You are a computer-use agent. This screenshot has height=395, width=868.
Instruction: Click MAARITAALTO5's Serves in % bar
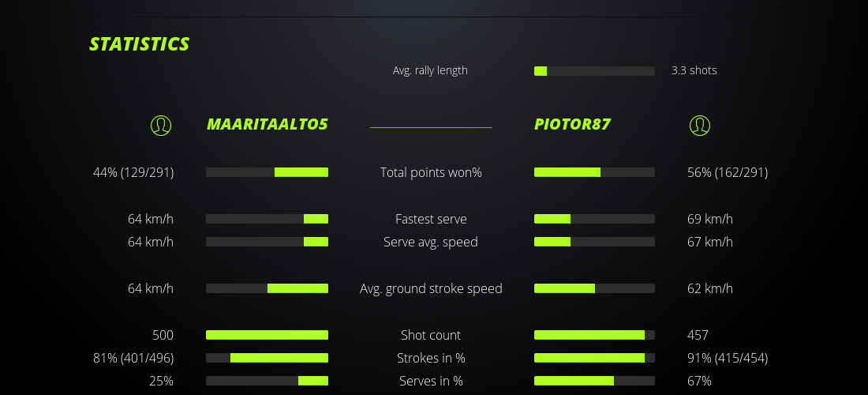267,381
